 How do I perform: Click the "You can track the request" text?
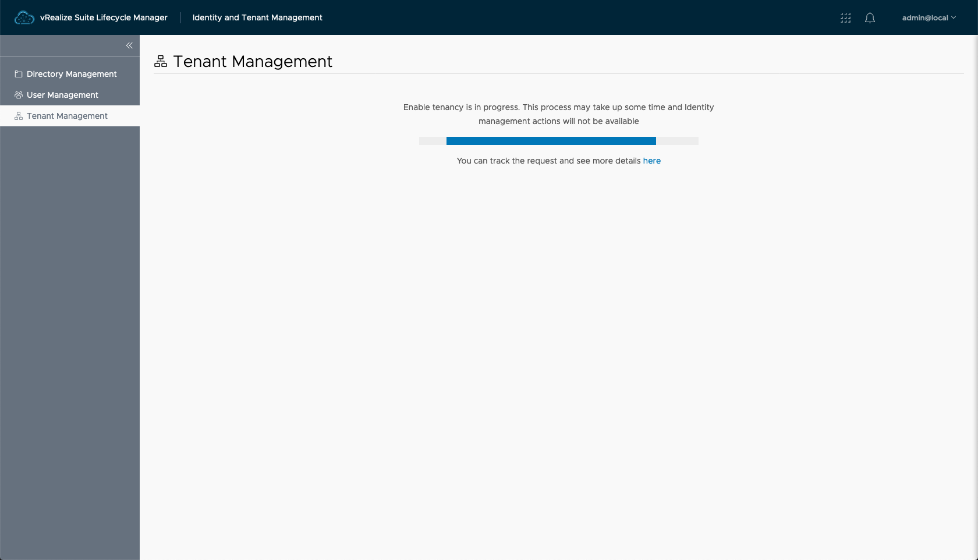[x=548, y=161]
